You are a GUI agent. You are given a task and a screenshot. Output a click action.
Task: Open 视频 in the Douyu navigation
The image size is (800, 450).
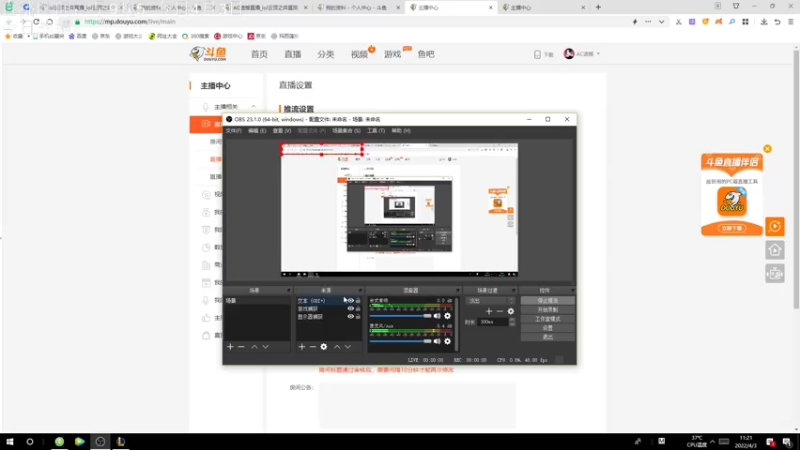(x=359, y=54)
